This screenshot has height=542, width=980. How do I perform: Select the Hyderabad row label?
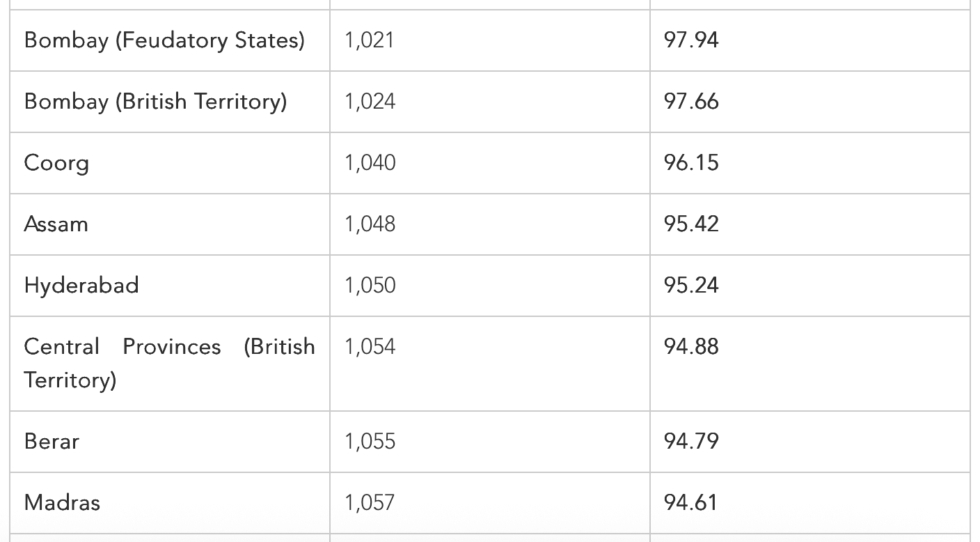tap(81, 286)
